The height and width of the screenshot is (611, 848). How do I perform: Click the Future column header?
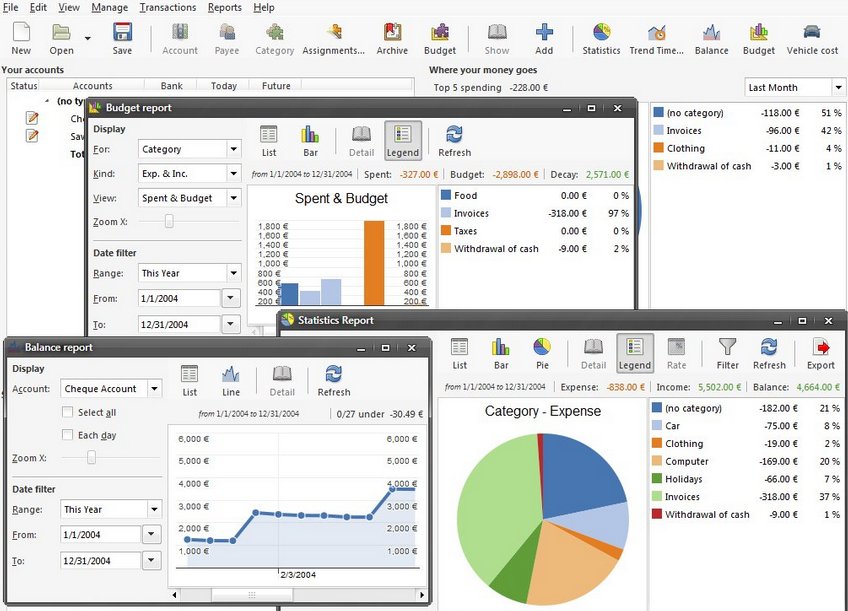(x=276, y=85)
